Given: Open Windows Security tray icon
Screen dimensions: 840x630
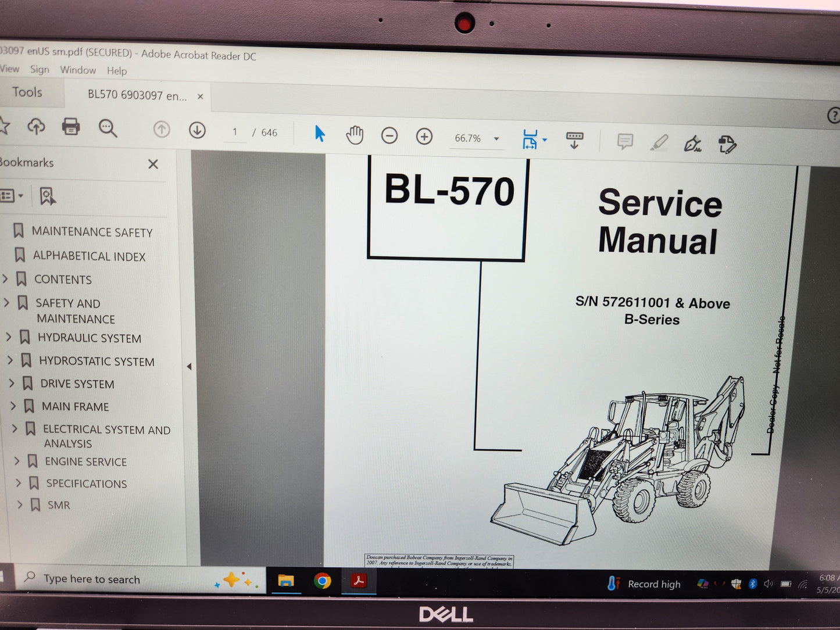Looking at the screenshot, I should (x=737, y=584).
